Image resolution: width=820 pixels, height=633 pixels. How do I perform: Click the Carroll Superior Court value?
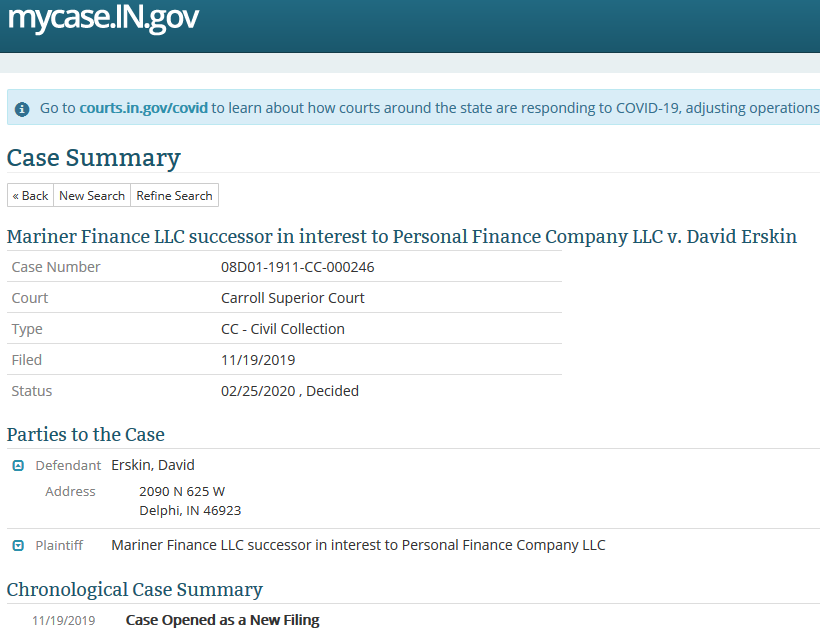pos(292,298)
